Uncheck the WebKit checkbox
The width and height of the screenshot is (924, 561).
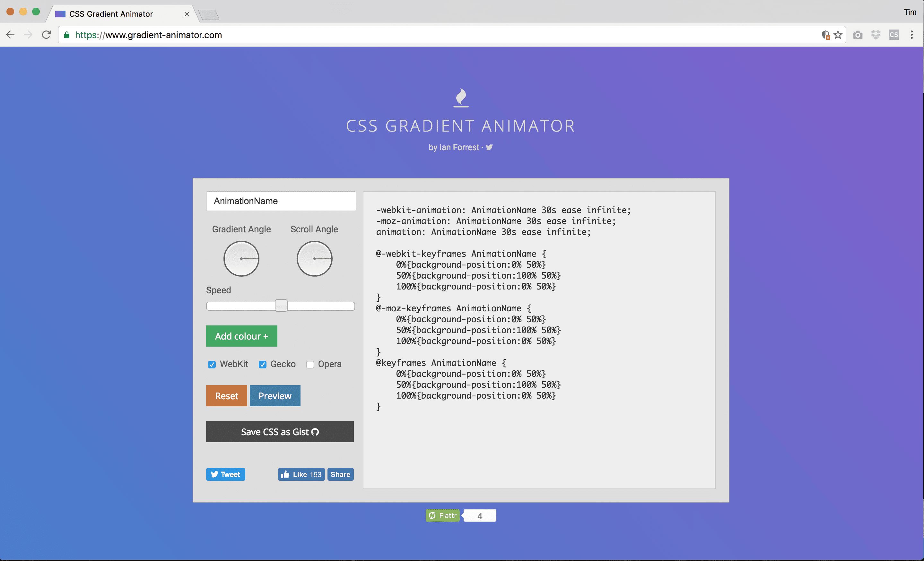tap(212, 364)
